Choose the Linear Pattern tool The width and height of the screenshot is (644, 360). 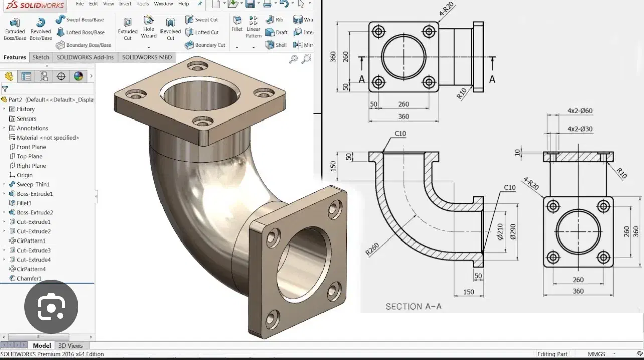point(254,27)
